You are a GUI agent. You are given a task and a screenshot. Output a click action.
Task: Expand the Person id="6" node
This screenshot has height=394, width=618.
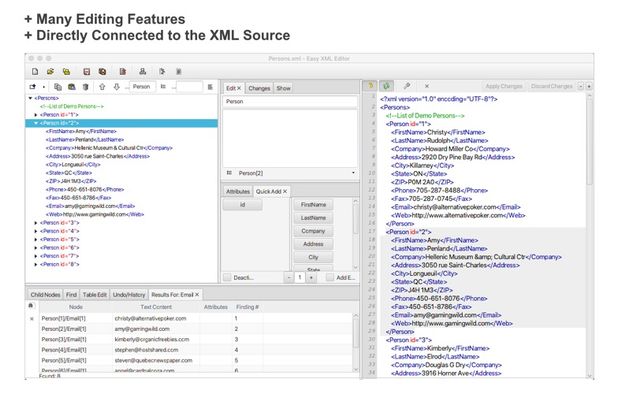(36, 248)
